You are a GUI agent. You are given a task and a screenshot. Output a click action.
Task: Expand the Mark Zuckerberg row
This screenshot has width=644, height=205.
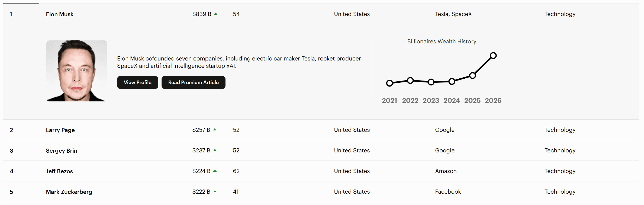[69, 192]
